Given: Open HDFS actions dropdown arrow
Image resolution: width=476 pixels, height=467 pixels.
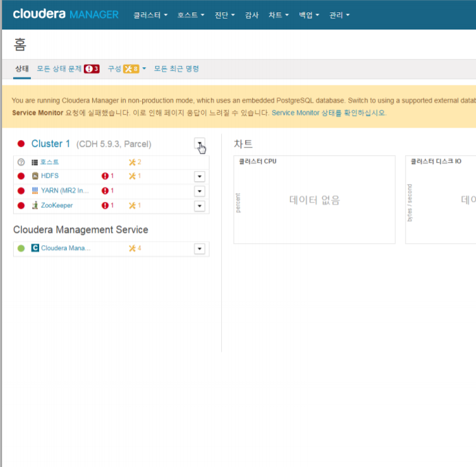Looking at the screenshot, I should pyautogui.click(x=199, y=176).
